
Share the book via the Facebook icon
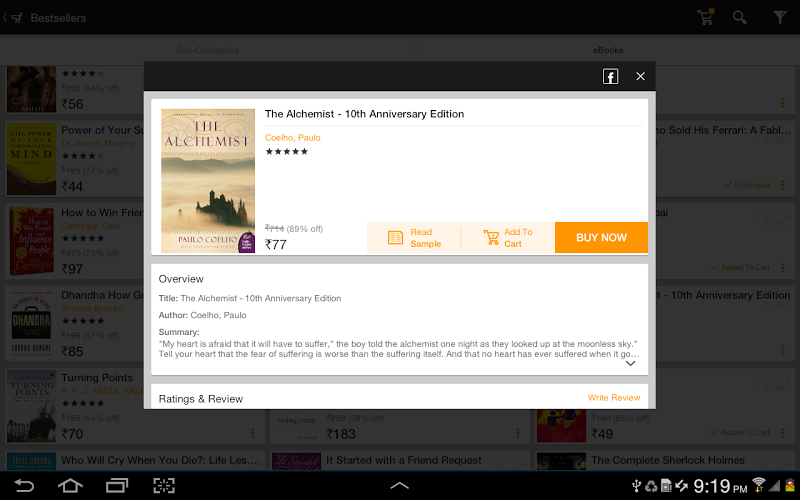click(x=610, y=77)
